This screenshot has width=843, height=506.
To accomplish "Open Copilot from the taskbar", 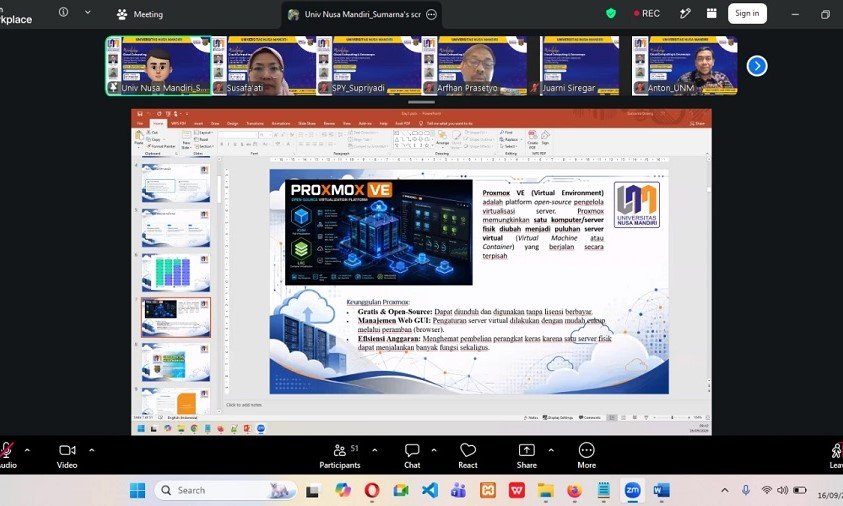I will tap(342, 490).
